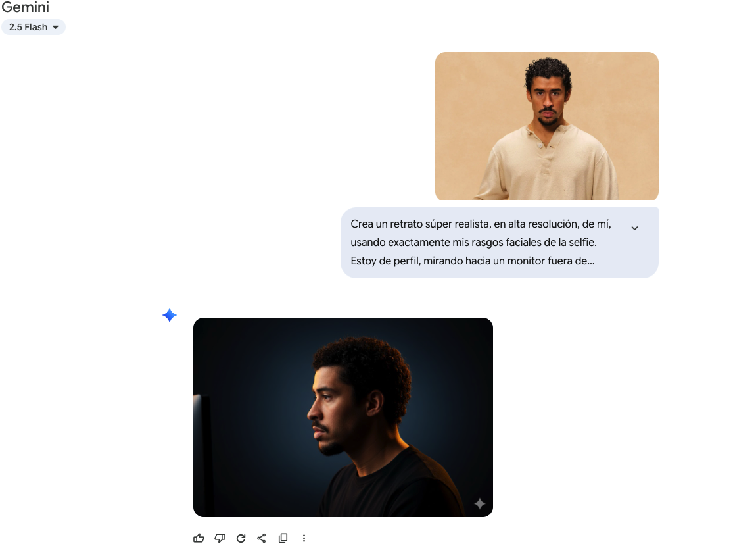Open the uploaded selfie thumbnail
756x552 pixels.
pyautogui.click(x=546, y=126)
